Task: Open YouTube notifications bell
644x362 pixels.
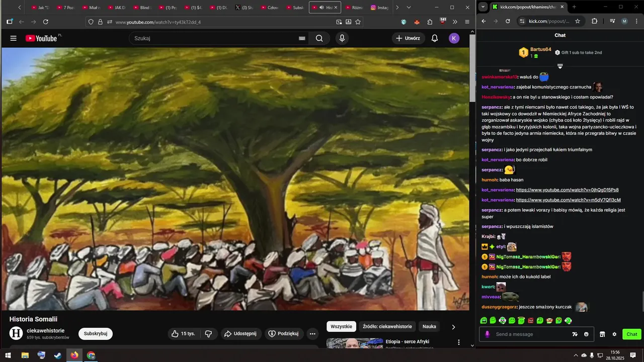Action: tap(435, 38)
